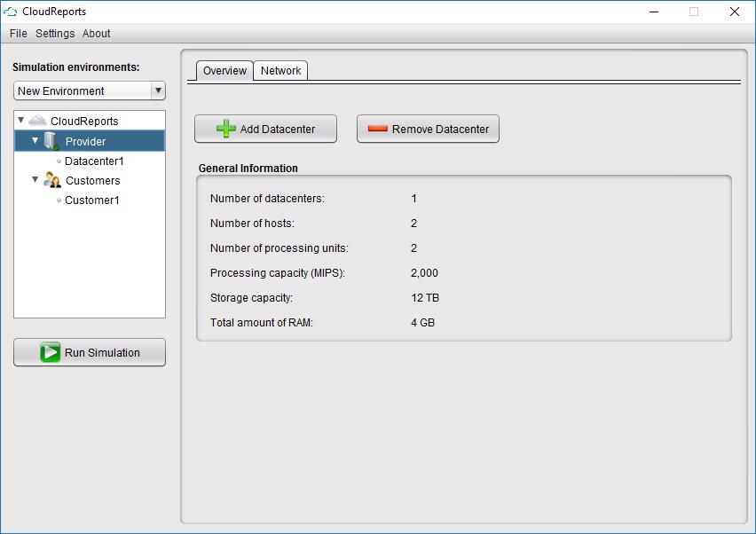Image resolution: width=756 pixels, height=534 pixels.
Task: Select Customer1 in the tree
Action: tap(91, 200)
